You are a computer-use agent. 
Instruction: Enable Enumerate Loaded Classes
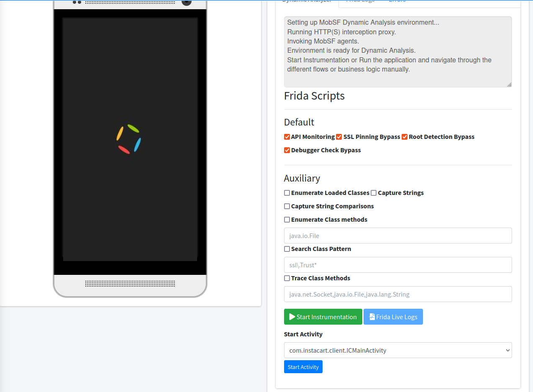click(x=287, y=193)
